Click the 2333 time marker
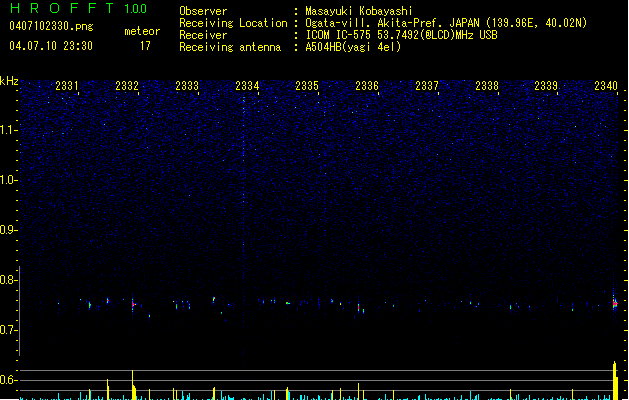Screen dimensions: 629x400 [187, 86]
